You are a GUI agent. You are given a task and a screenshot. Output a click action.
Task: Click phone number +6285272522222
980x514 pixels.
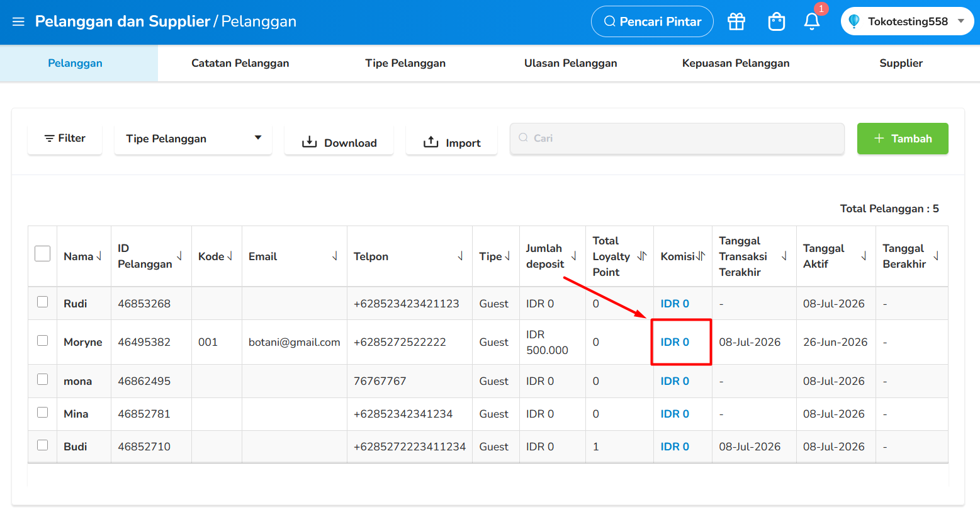(400, 342)
